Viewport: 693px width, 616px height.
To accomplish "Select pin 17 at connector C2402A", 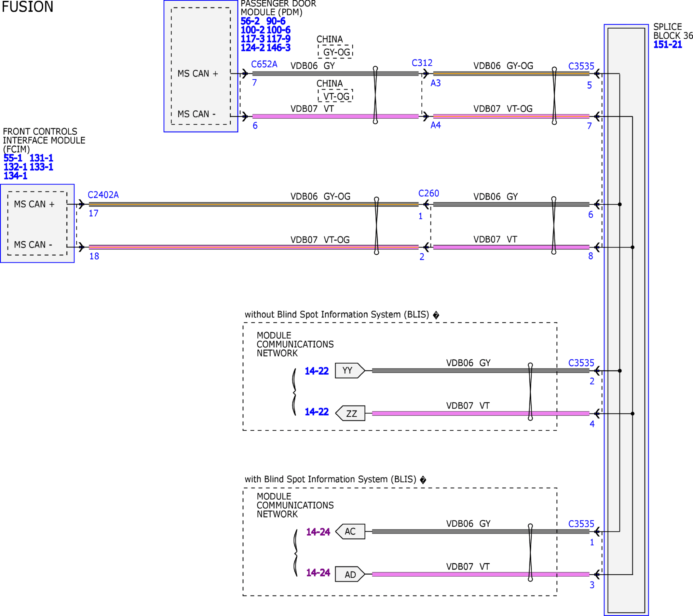I will [x=94, y=213].
